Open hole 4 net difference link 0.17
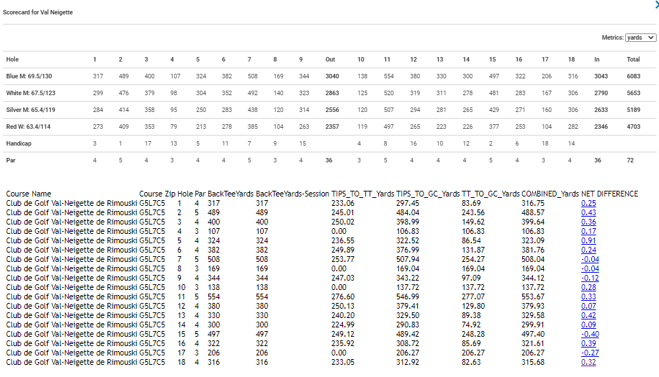Image resolution: width=659 pixels, height=377 pixels. tap(588, 231)
